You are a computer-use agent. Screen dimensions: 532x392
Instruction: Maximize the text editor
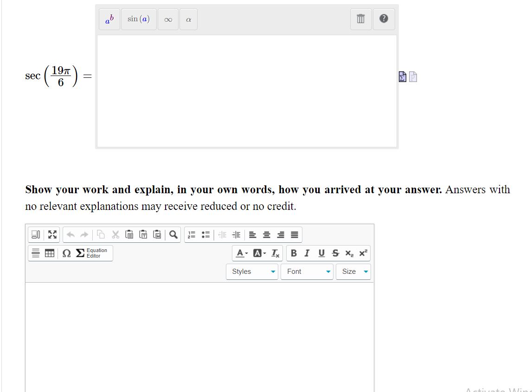pos(52,234)
